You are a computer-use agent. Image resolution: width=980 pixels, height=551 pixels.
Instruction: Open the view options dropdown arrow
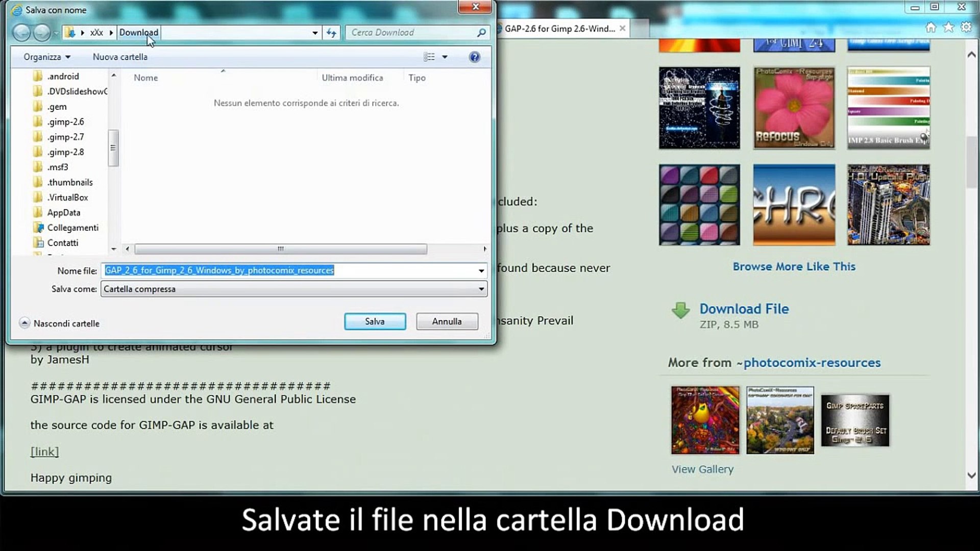pyautogui.click(x=445, y=57)
